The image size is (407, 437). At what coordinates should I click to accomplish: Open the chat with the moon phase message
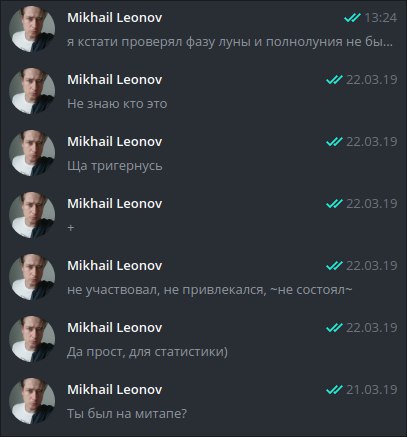click(x=203, y=29)
